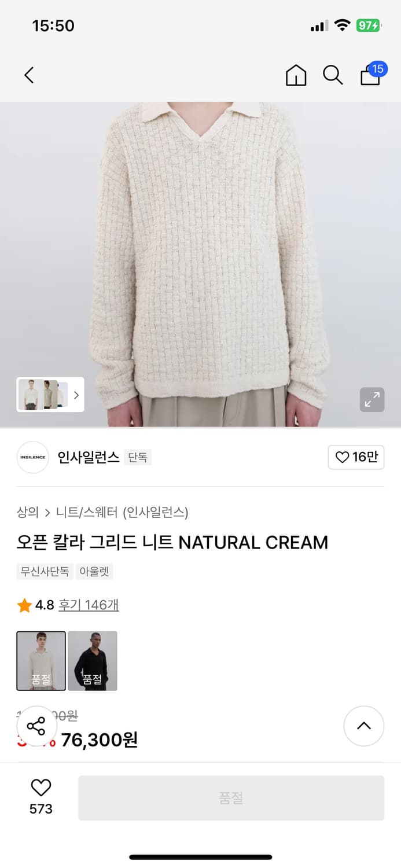Open the 인사일런스 brand name
Screen dimensions: 401x868
coord(89,457)
